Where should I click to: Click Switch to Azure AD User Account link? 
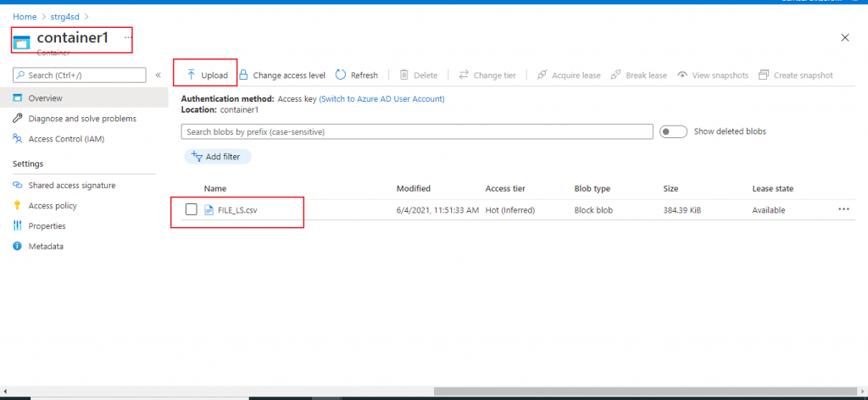[x=381, y=99]
